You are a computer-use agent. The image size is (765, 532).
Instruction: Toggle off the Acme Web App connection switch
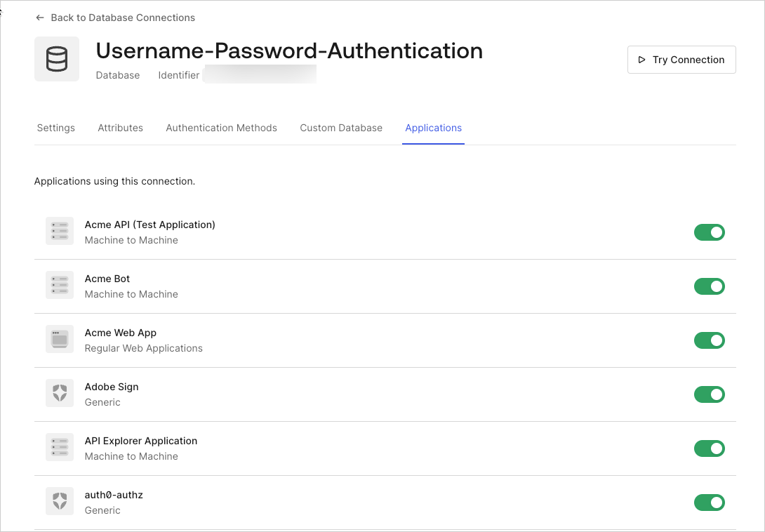710,340
